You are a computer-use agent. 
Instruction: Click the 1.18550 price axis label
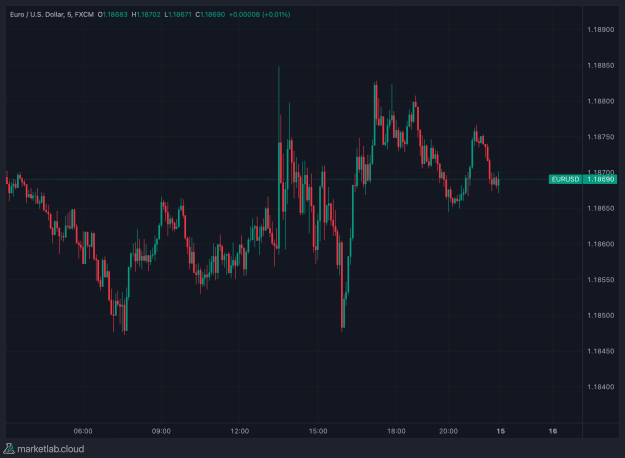(x=601, y=280)
